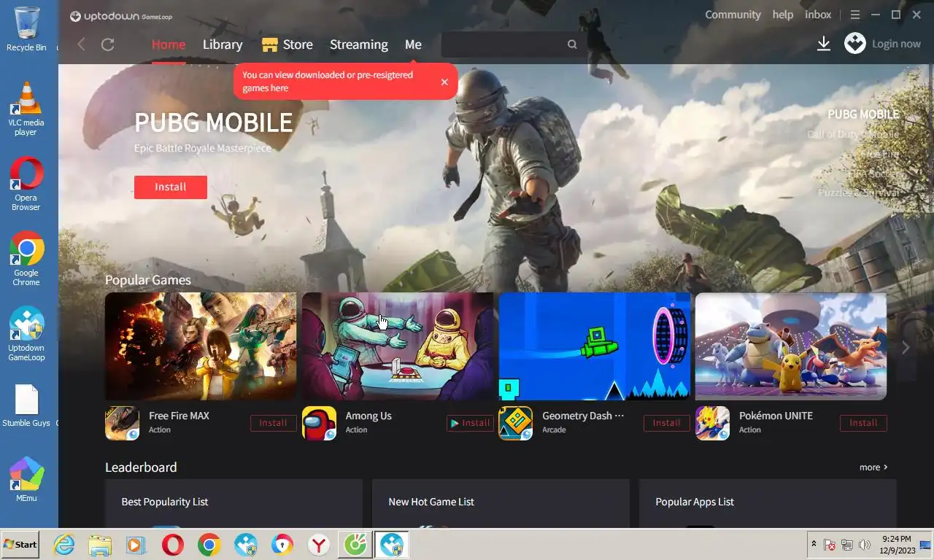Select PUBG MOBILE in banner list
This screenshot has height=560, width=934.
(x=863, y=114)
